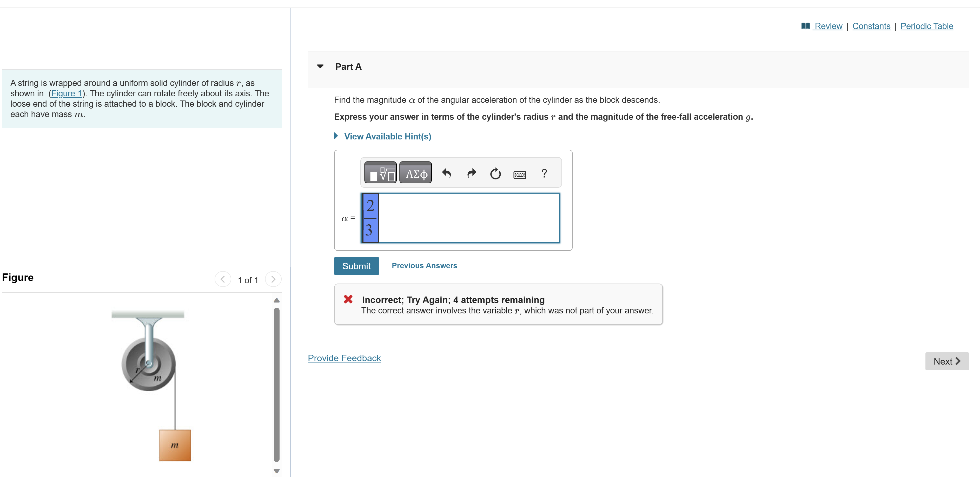Image resolution: width=980 pixels, height=477 pixels.
Task: Open the Greek symbols ΑΣΦ palette
Action: pyautogui.click(x=415, y=173)
